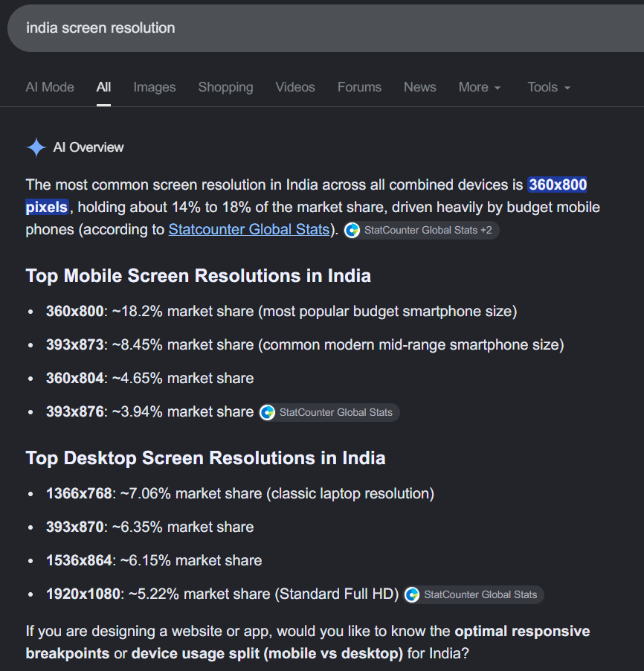Focus the search box containing india screen resolution

(325, 28)
